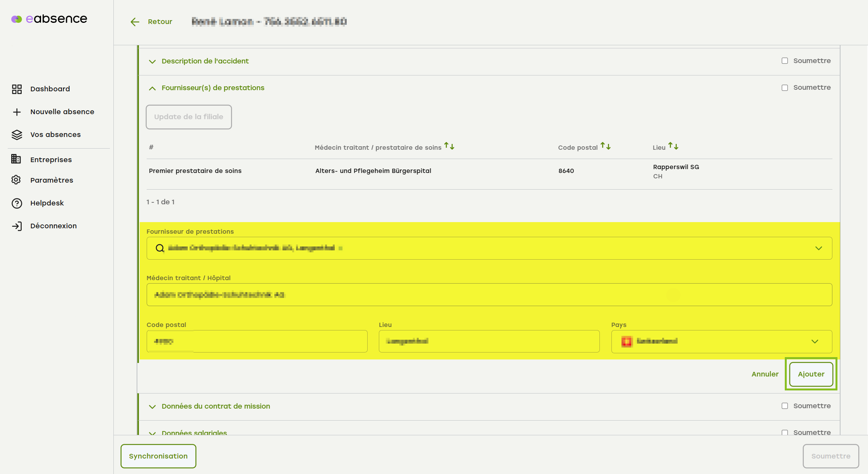The image size is (868, 474).
Task: Collapse Fournisseur(s) de prestations section
Action: 152,88
